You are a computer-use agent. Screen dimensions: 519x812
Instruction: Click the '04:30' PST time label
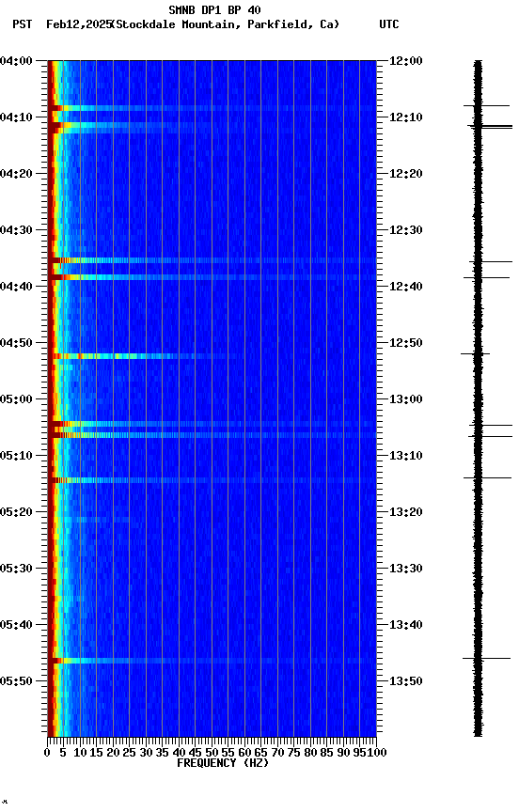(16, 230)
